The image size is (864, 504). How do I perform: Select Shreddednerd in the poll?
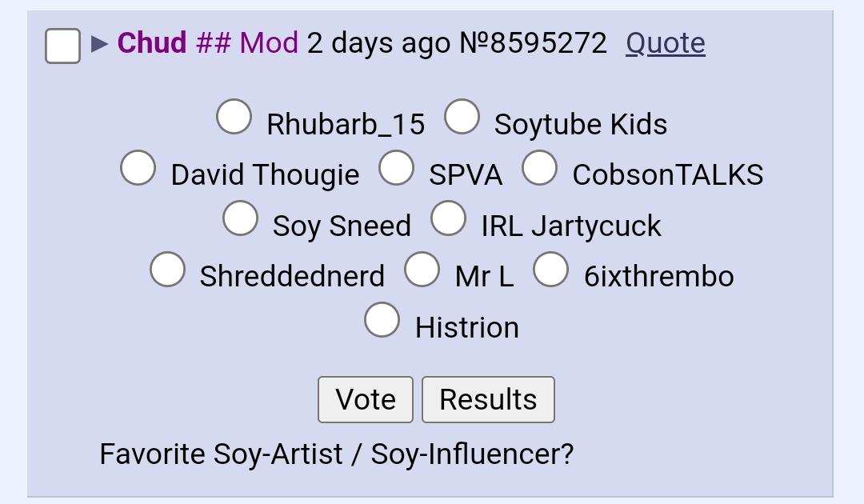167,270
